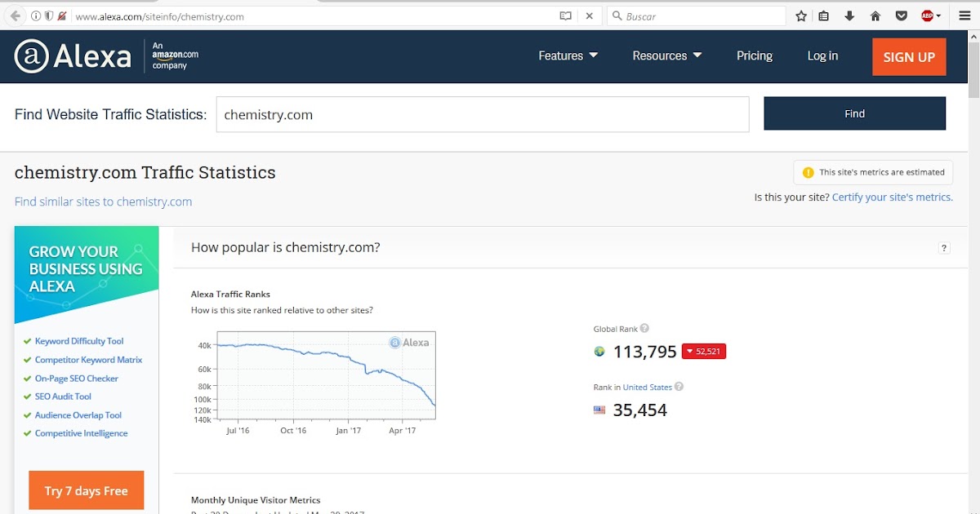This screenshot has width=980, height=514.
Task: Click the browser back arrow button
Action: click(x=15, y=16)
